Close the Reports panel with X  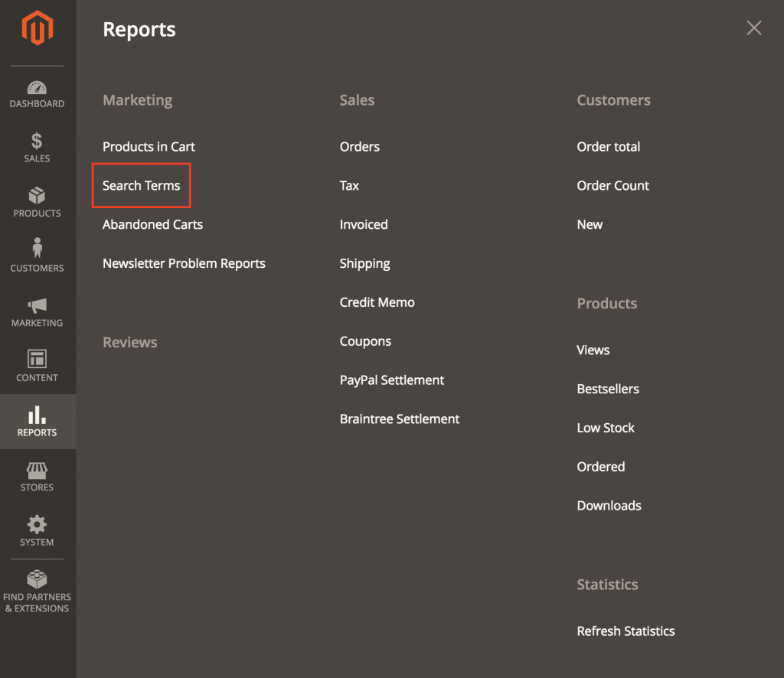(754, 28)
